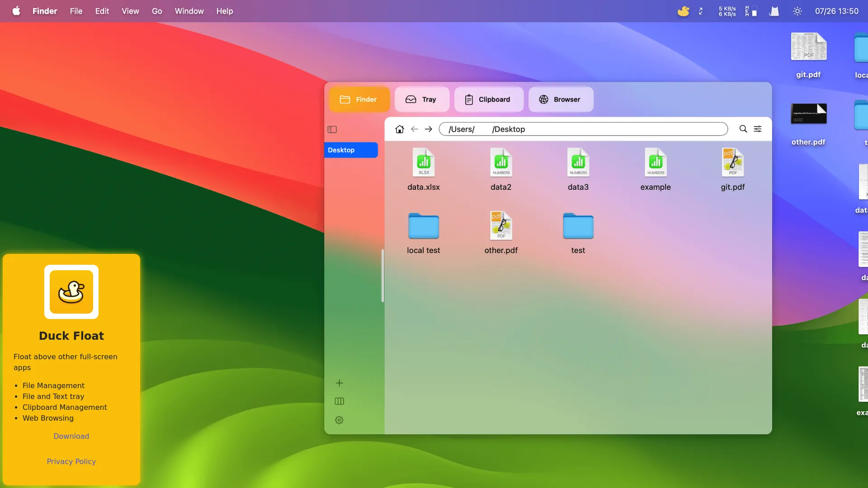
Task: Click the sync arrows icon in menu bar
Action: (701, 11)
